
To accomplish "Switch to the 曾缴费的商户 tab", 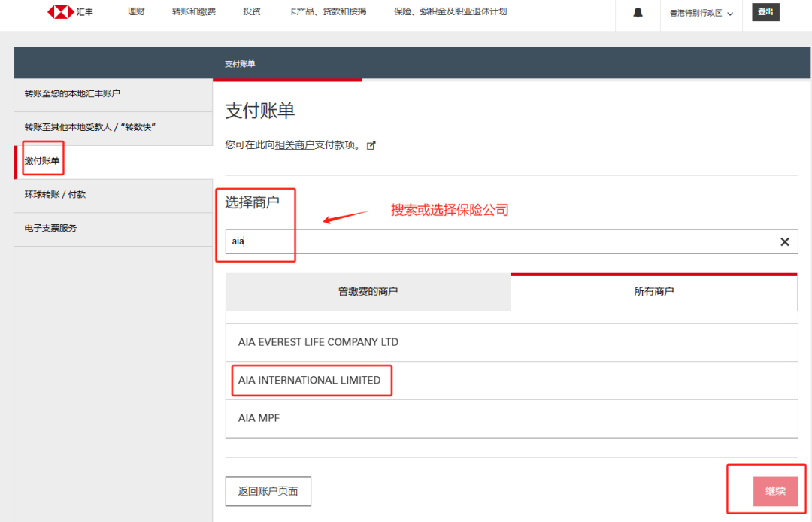I will tap(368, 291).
